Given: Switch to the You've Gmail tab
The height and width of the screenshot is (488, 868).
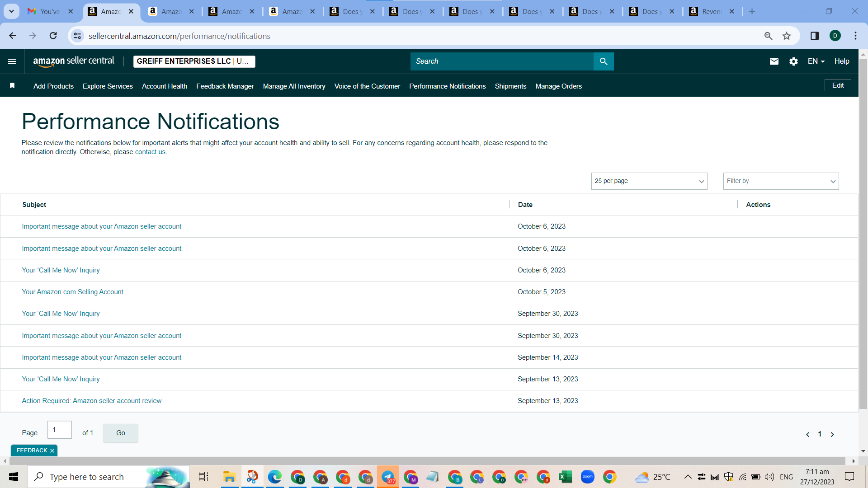Looking at the screenshot, I should [x=51, y=12].
